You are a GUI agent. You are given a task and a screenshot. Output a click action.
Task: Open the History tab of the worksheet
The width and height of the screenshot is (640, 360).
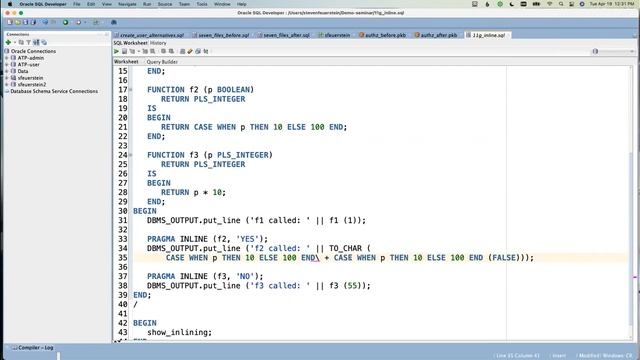tap(158, 43)
